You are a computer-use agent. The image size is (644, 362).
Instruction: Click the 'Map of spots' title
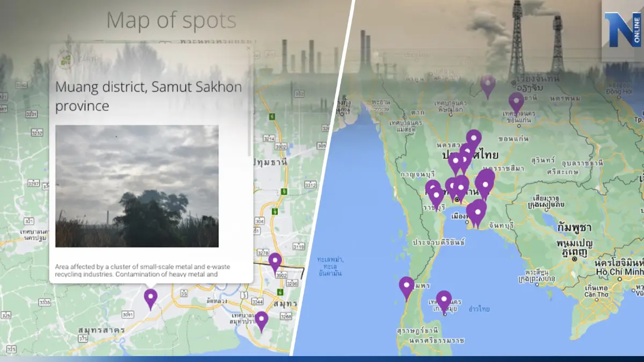(171, 20)
